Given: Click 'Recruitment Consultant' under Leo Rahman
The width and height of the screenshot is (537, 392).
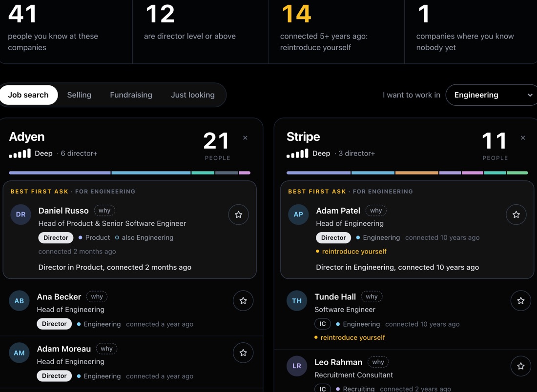Looking at the screenshot, I should [354, 375].
